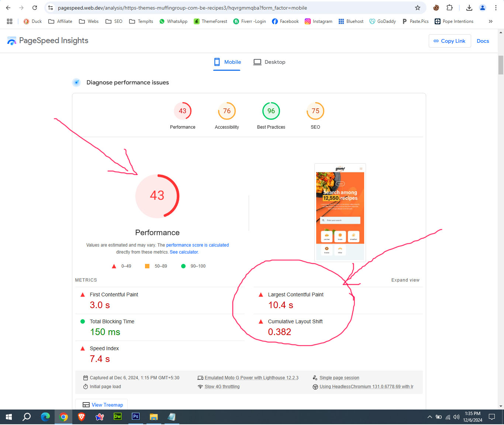504x425 pixels.
Task: Click the Total Blocking Time metric
Action: pos(160,327)
